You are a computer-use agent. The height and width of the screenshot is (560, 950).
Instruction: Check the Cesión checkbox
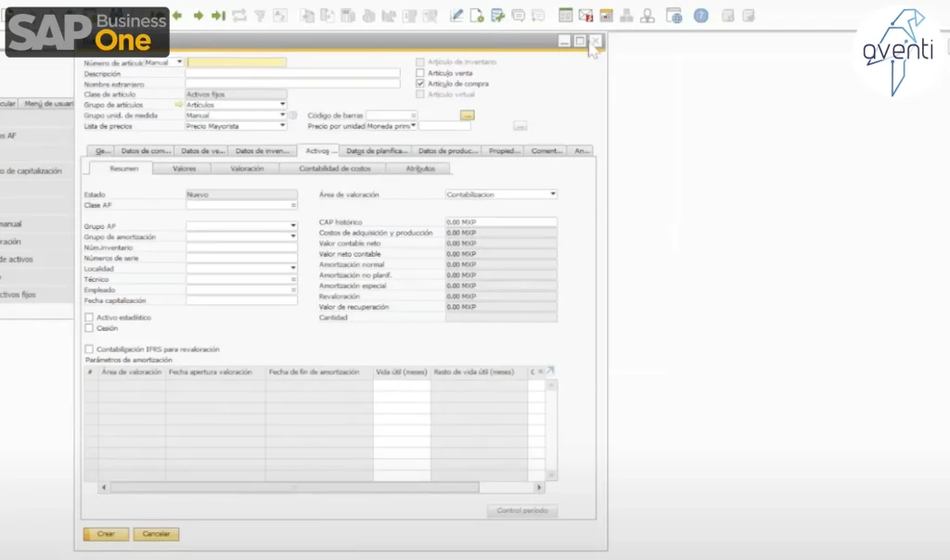pyautogui.click(x=89, y=328)
